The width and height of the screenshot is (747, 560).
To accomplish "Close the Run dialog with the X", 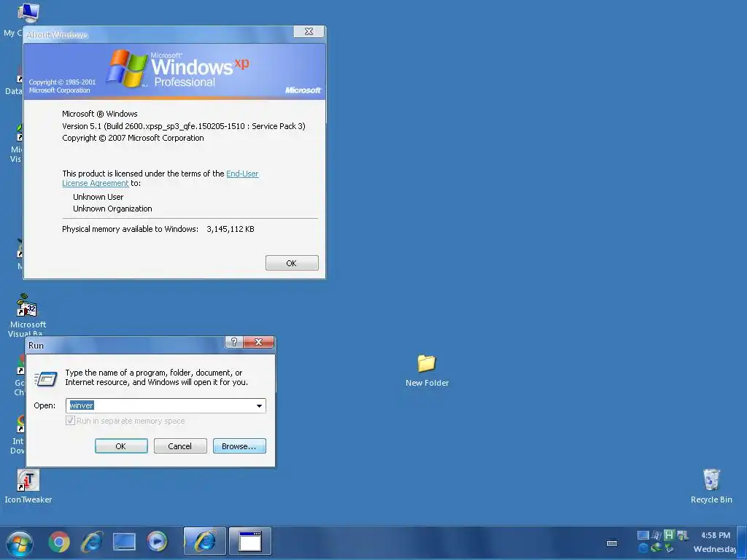I will click(x=259, y=342).
